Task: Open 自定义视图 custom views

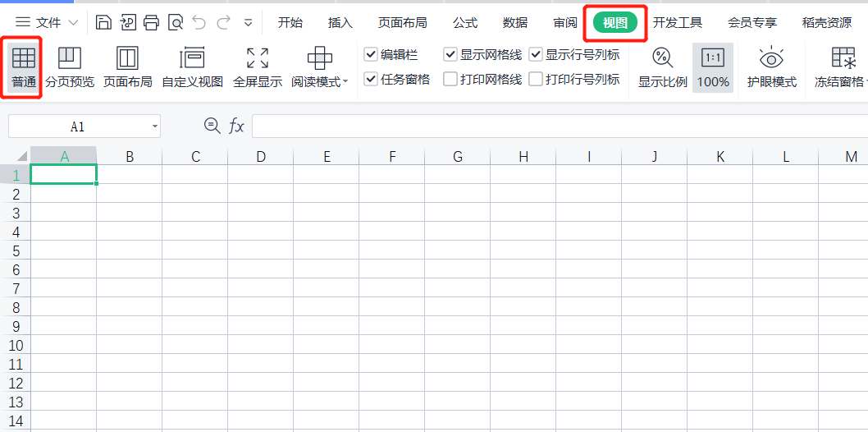Action: tap(192, 67)
